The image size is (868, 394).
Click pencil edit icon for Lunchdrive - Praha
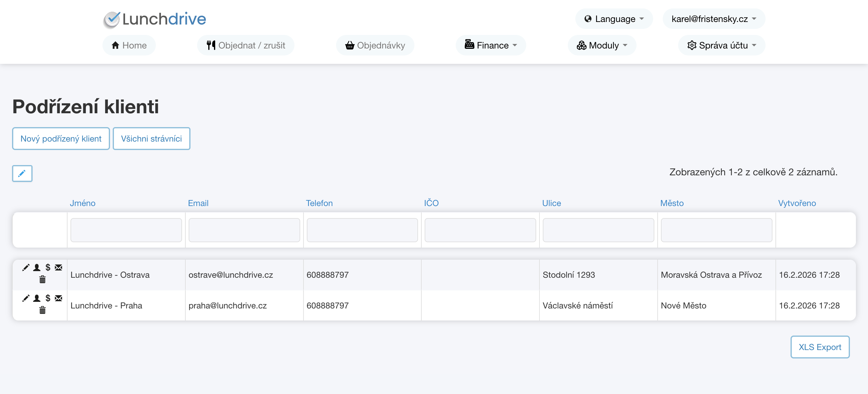[26, 298]
